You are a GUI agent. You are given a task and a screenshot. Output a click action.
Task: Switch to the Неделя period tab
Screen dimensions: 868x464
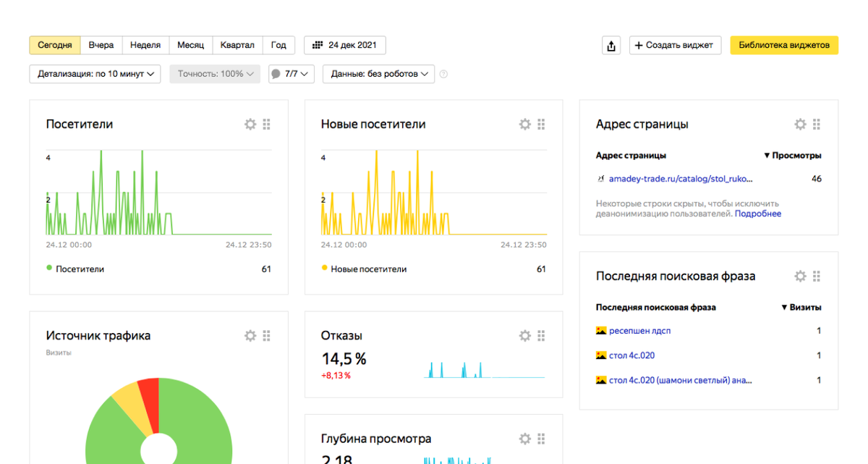tap(145, 44)
